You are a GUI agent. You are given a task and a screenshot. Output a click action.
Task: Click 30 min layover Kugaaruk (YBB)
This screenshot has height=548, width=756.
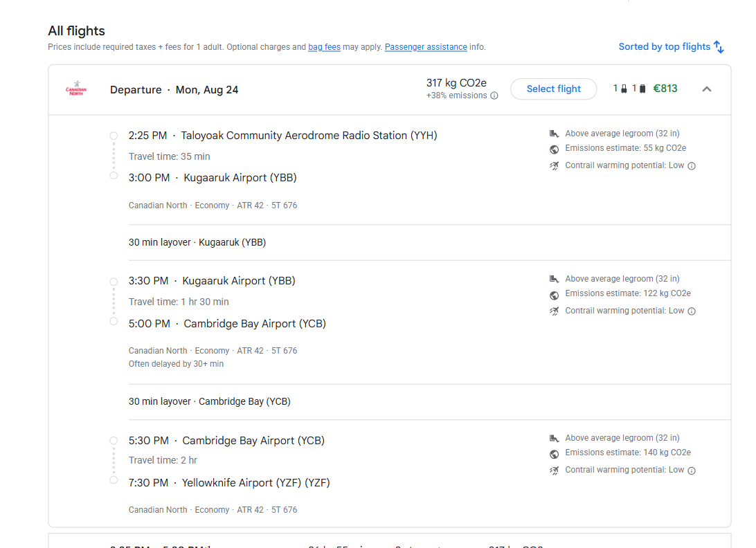pos(197,242)
